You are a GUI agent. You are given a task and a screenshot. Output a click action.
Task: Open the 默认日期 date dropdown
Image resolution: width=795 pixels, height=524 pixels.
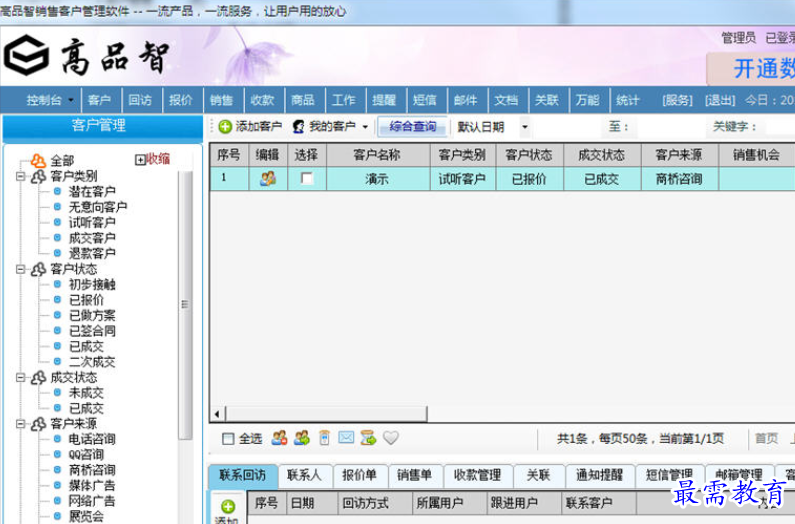click(x=525, y=127)
